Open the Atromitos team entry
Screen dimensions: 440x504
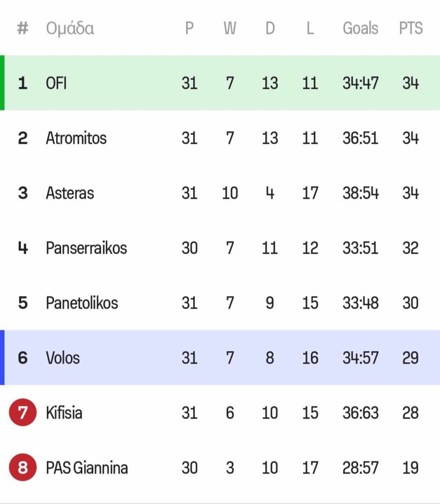pos(76,138)
